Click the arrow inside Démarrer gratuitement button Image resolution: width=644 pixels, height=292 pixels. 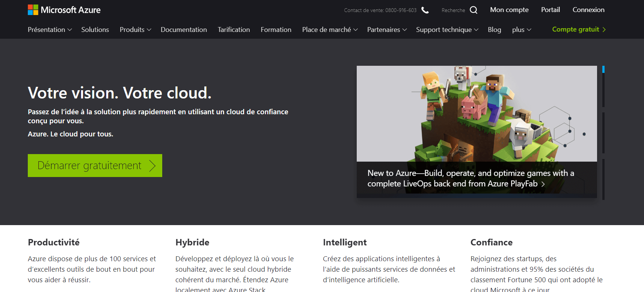tap(152, 166)
